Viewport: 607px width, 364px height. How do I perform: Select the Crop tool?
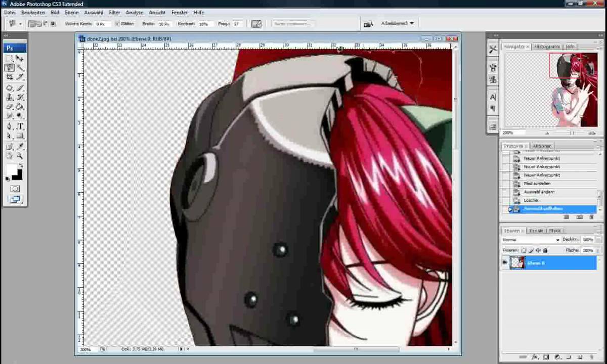[9, 77]
